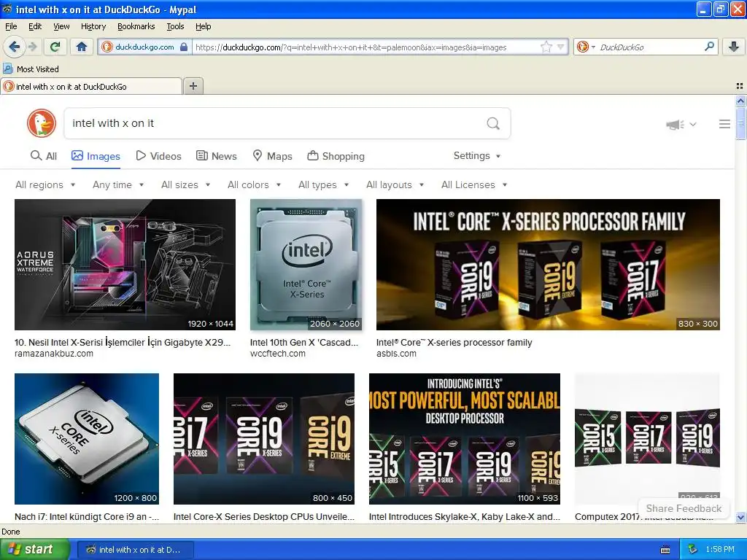Screen dimensions: 747x560
Task: Open downloads with the down arrow icon
Action: [734, 47]
